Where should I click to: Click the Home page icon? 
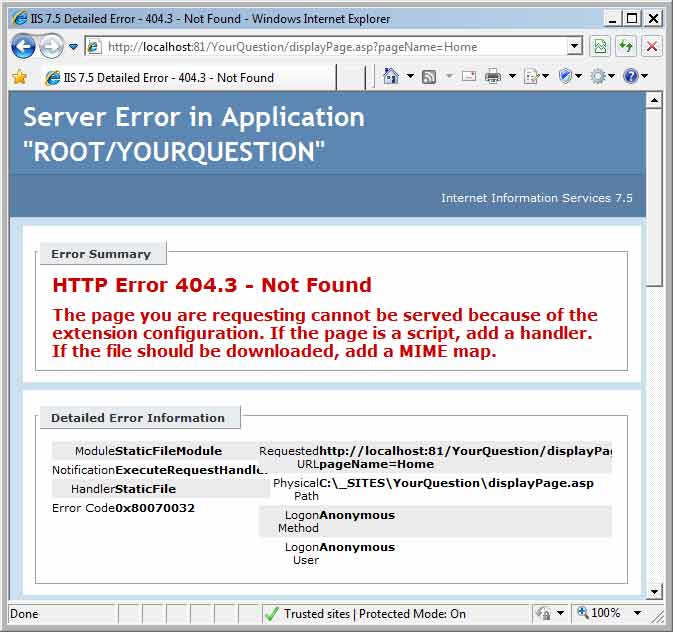[x=391, y=77]
